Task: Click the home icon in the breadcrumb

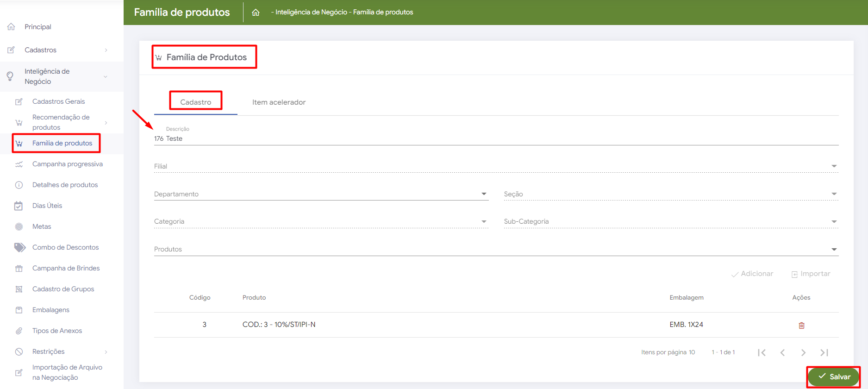Action: [x=256, y=13]
